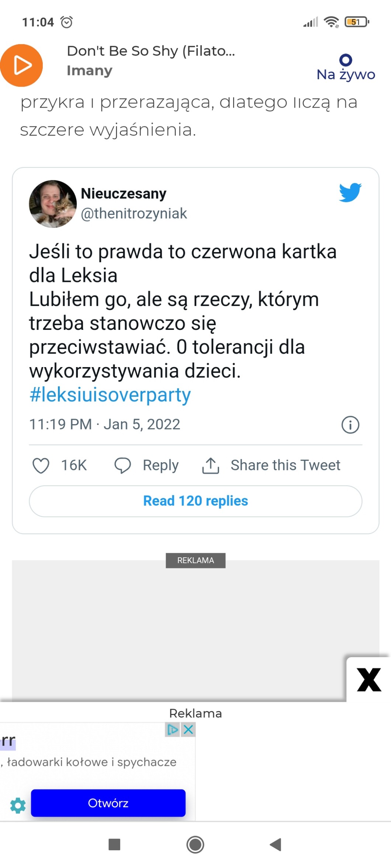Screen dimensions: 391x868
Task: Tap Android recent apps square
Action: coord(114,844)
